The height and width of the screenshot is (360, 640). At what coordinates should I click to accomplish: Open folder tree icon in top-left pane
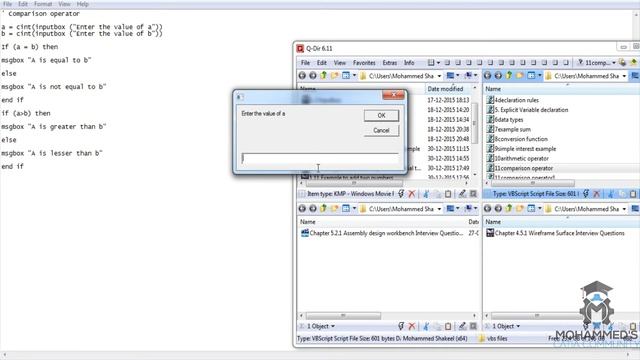pyautogui.click(x=334, y=76)
